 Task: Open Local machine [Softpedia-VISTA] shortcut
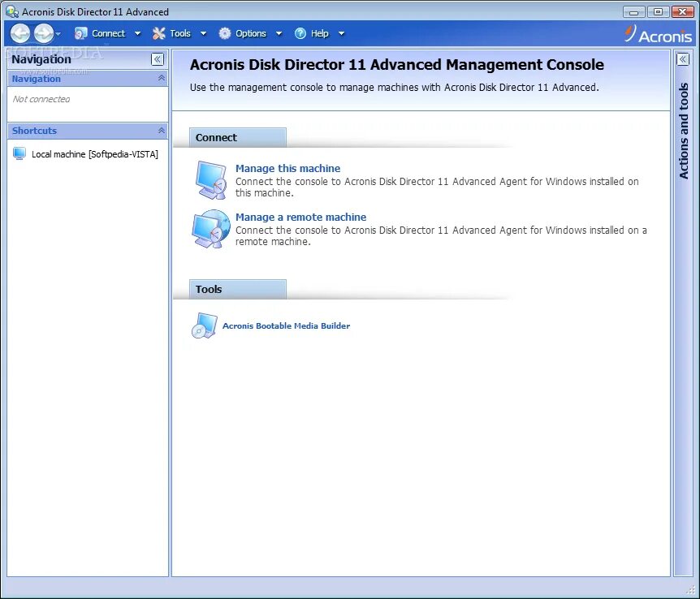point(95,154)
